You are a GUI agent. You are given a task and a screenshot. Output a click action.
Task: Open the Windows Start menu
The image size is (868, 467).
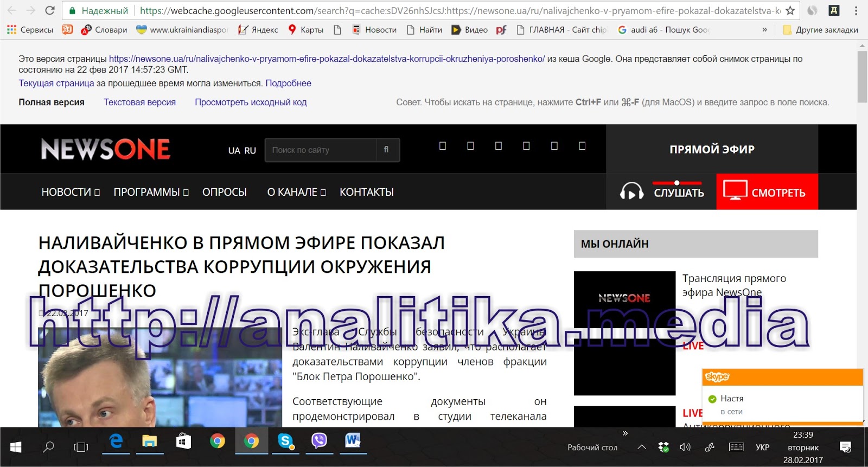pos(16,447)
